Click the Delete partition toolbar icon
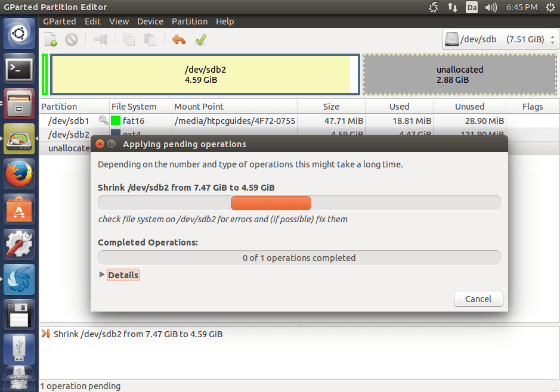The height and width of the screenshot is (392, 560). point(72,40)
